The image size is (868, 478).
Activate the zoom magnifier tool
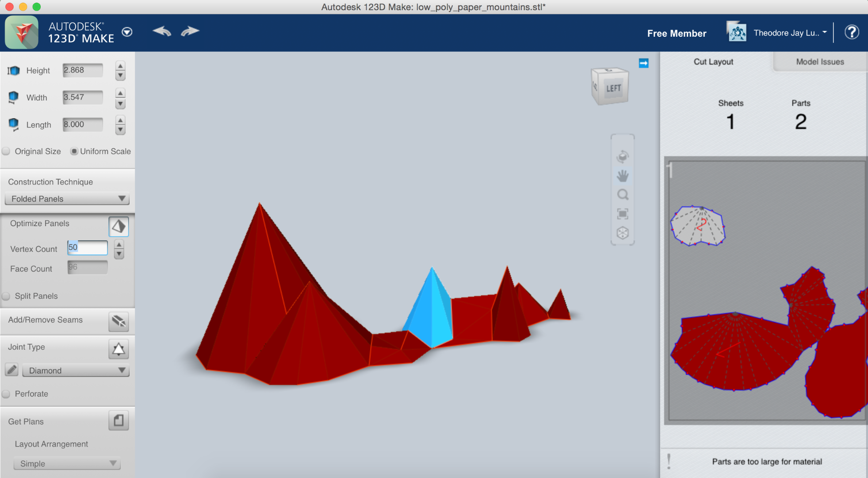(623, 194)
